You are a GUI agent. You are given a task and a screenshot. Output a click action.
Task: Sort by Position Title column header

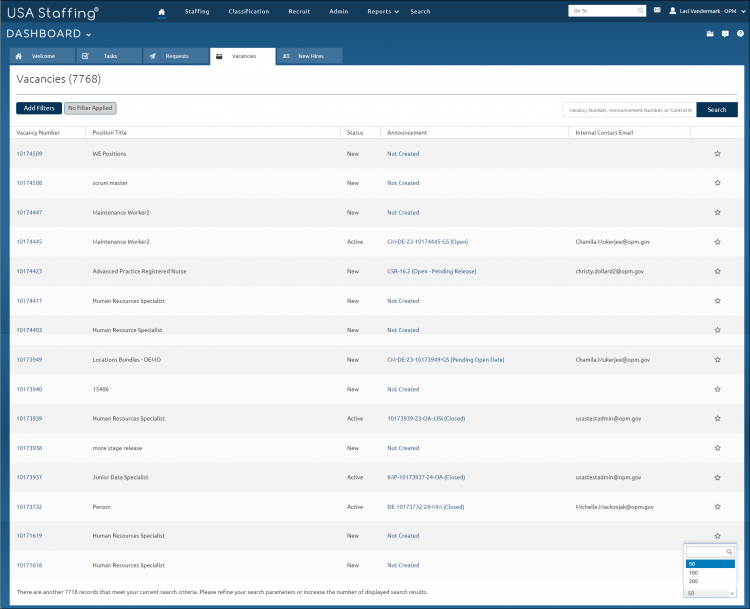tap(110, 133)
